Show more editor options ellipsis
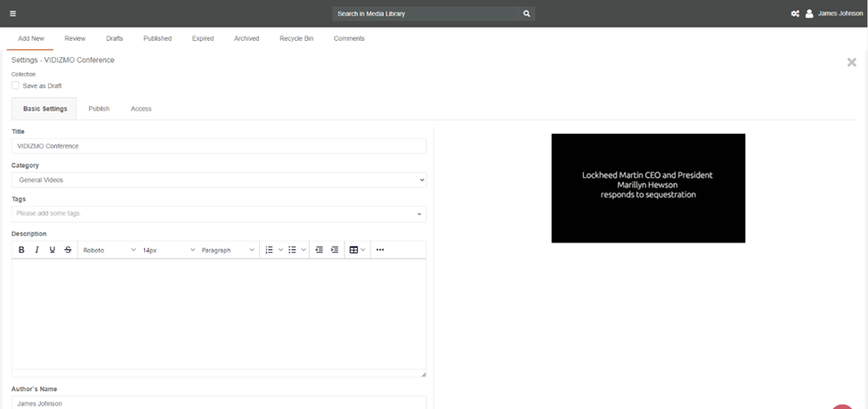This screenshot has width=868, height=409. 380,250
